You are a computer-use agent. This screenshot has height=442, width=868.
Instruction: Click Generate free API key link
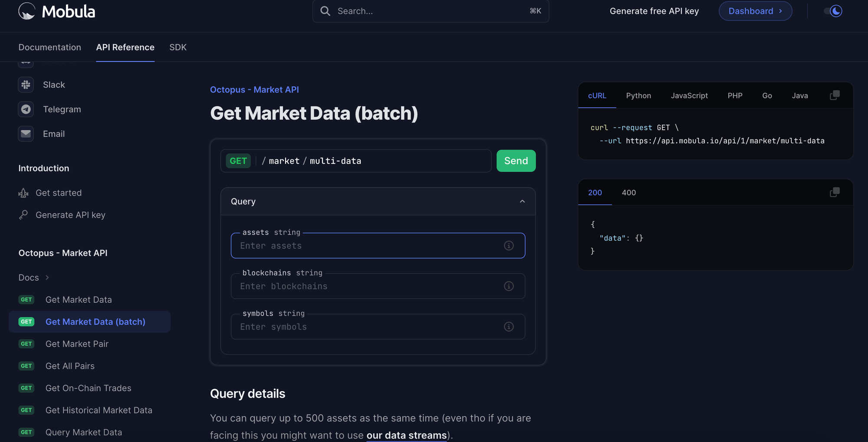pyautogui.click(x=654, y=11)
